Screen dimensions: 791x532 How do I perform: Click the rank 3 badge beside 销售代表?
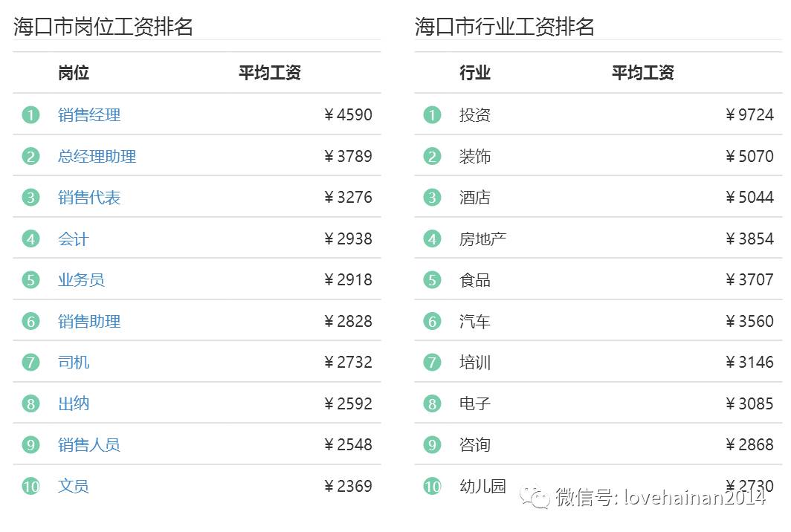(30, 197)
